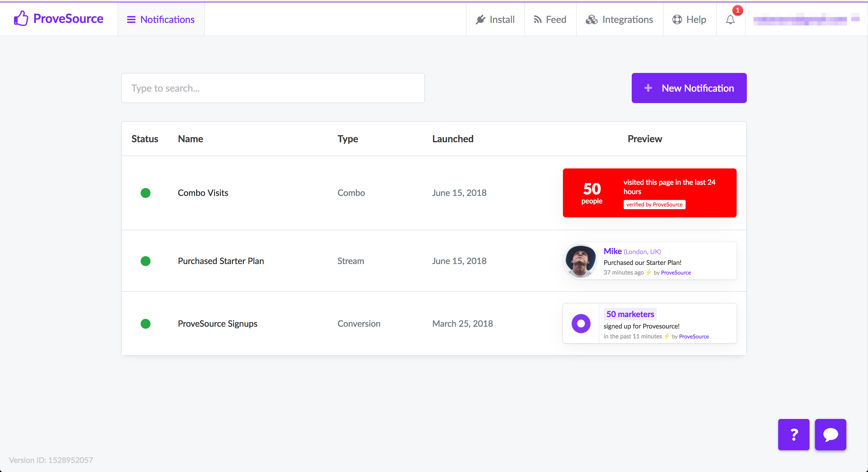
Task: Select the Conversion type filter
Action: (x=359, y=323)
